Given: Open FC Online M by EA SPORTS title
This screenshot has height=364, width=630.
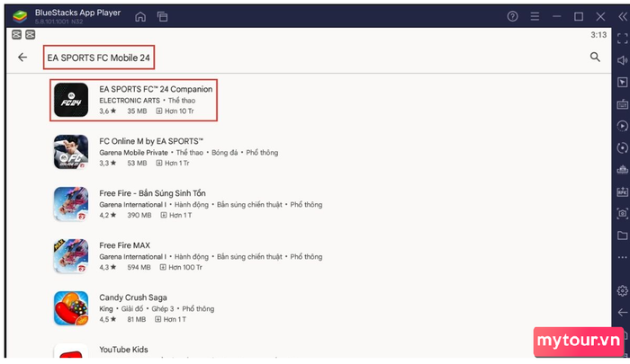Looking at the screenshot, I should pos(151,141).
